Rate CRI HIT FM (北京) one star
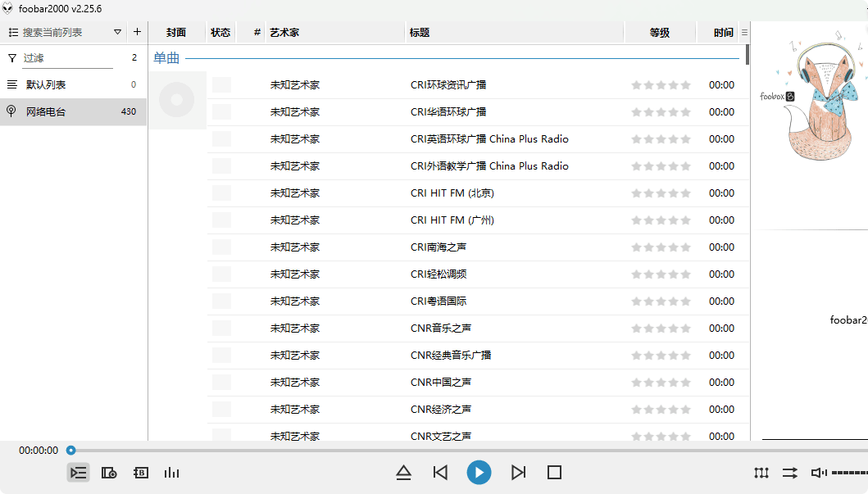The width and height of the screenshot is (868, 494). [637, 193]
